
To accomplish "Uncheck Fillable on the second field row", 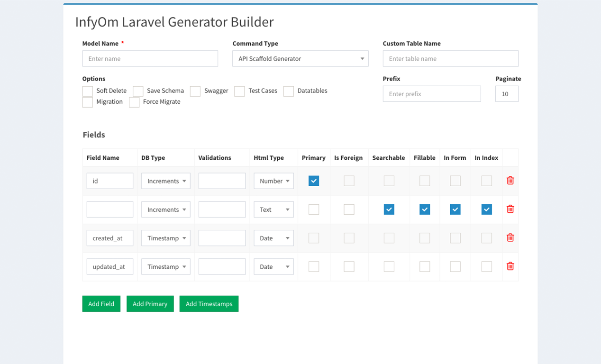I will [424, 209].
